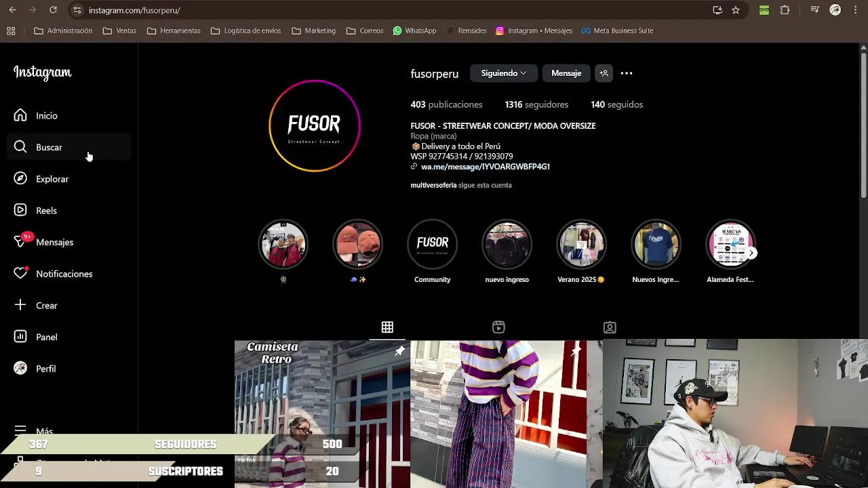Switch to the reels tab icon
This screenshot has width=868, height=488.
498,327
